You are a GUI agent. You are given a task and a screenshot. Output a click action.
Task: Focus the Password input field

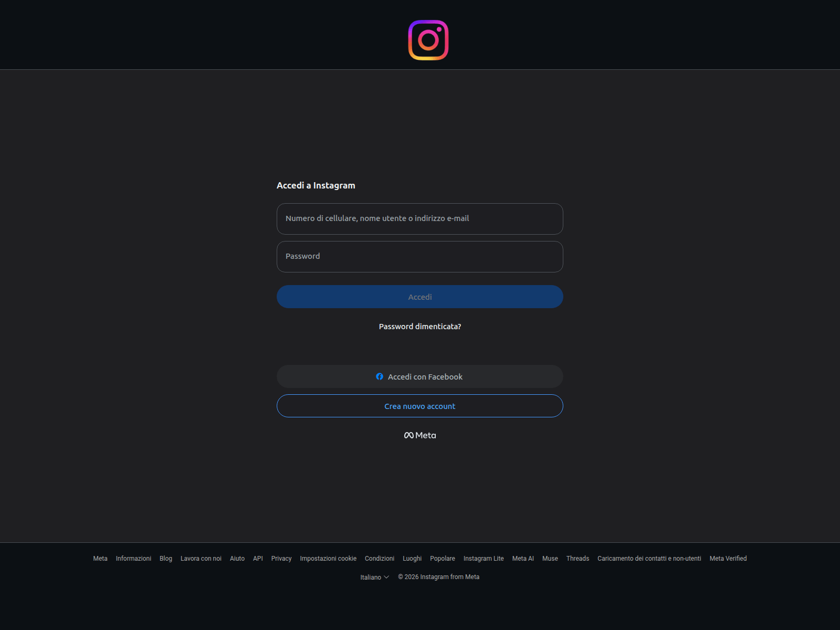coord(420,257)
